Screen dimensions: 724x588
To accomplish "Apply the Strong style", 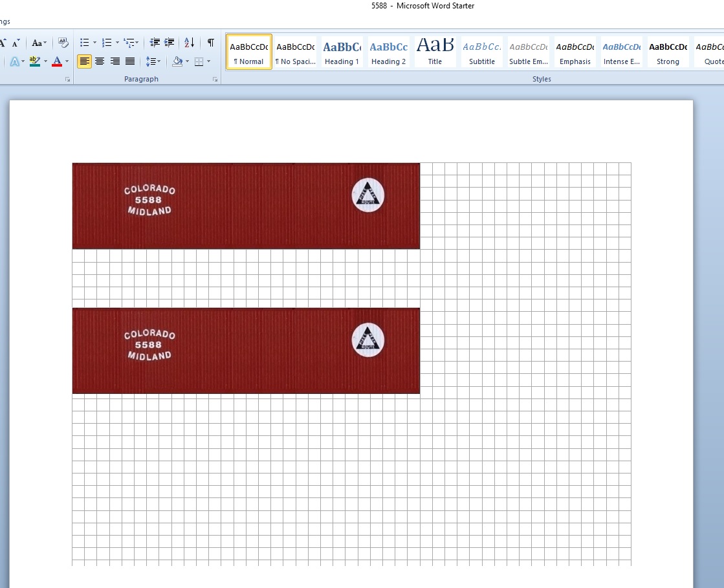I will [x=668, y=52].
